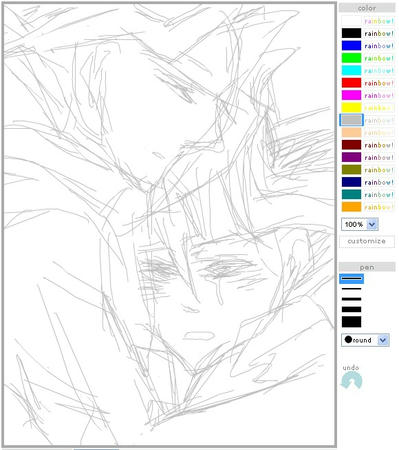The width and height of the screenshot is (399, 450).
Task: Pick the peach color swatch
Action: click(x=351, y=133)
